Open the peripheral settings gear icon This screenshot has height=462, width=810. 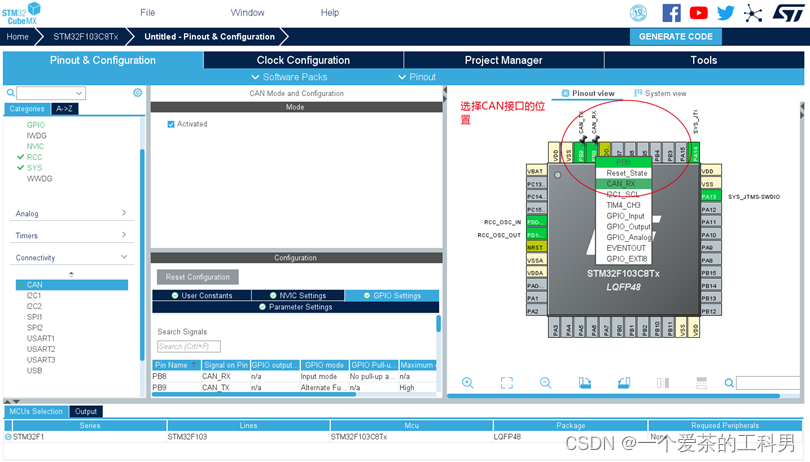(x=137, y=93)
